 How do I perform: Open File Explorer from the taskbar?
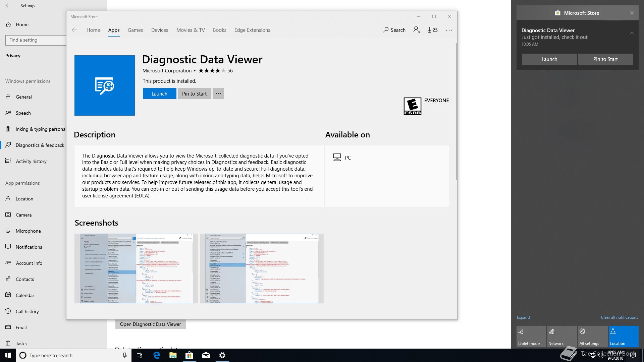[x=173, y=355]
